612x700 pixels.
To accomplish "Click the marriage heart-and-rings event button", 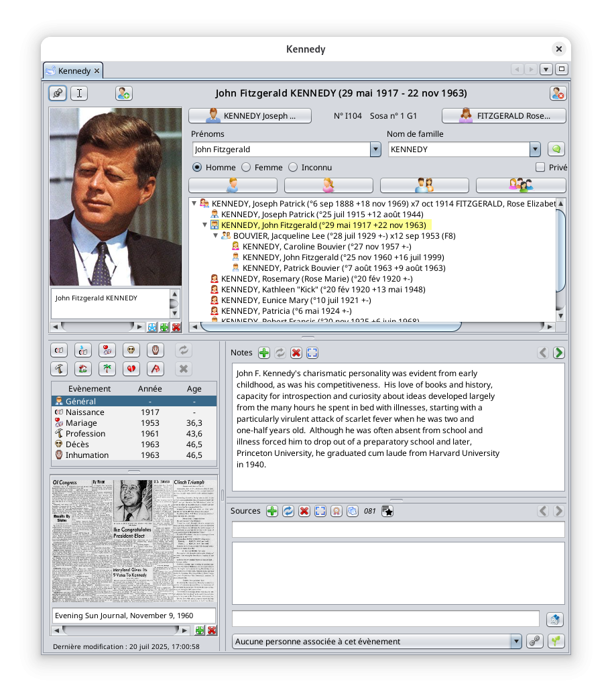I will pos(107,351).
